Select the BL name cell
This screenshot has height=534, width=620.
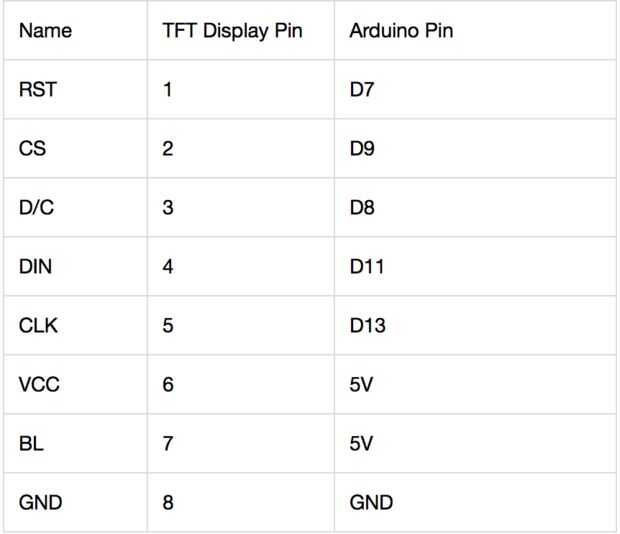[30, 444]
